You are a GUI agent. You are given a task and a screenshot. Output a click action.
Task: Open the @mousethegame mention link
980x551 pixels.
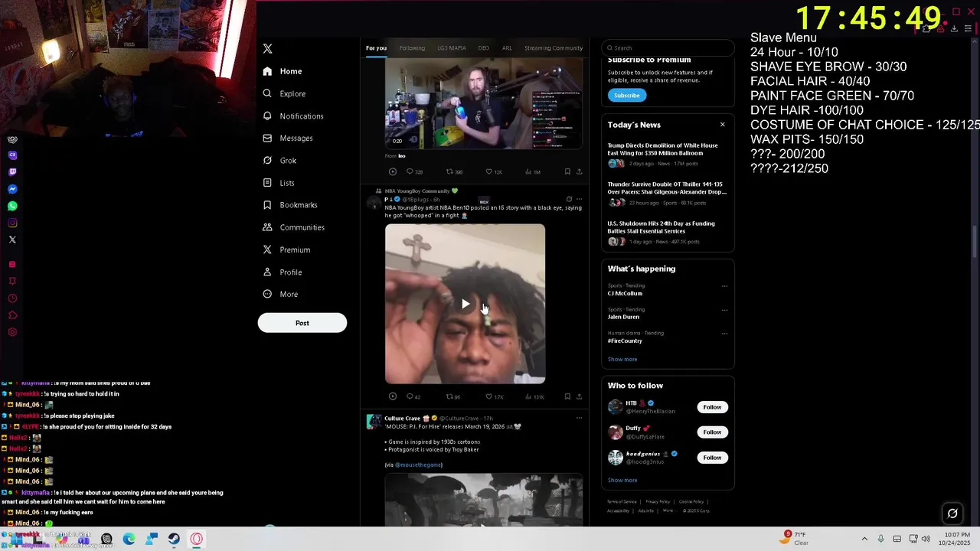419,465
